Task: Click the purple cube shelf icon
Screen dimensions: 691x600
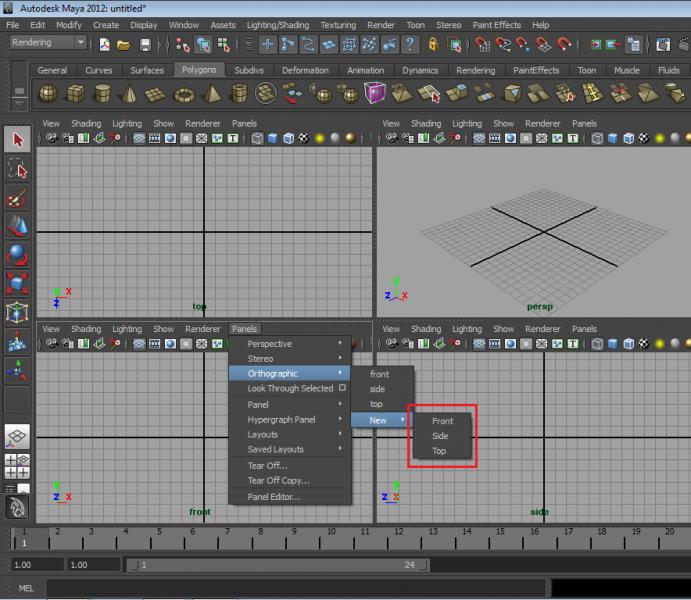Action: click(x=375, y=93)
